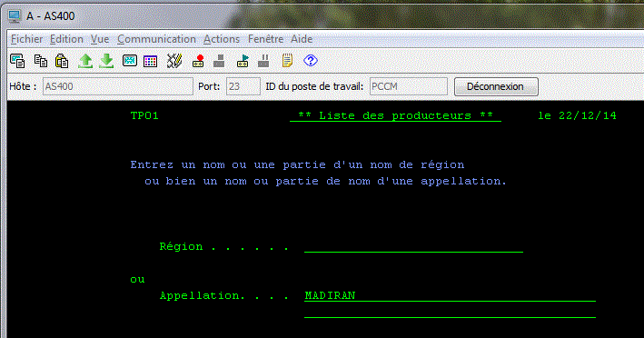Open the Communication menu
The height and width of the screenshot is (338, 644).
[156, 39]
